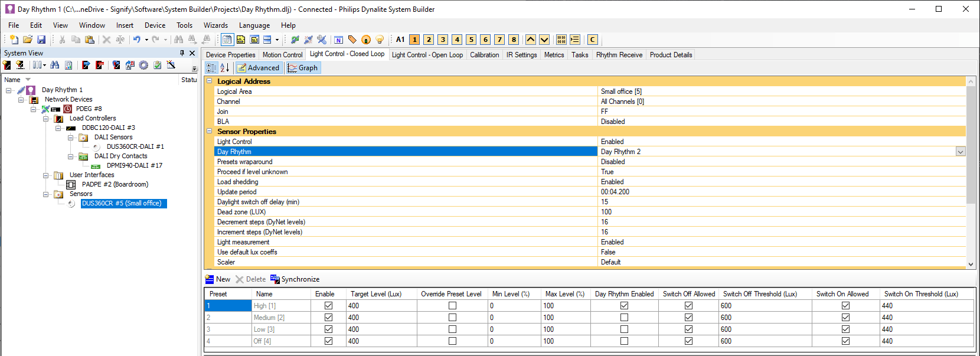The height and width of the screenshot is (356, 980).
Task: Toggle the Enable checkbox for preset High [1]
Action: click(x=328, y=306)
